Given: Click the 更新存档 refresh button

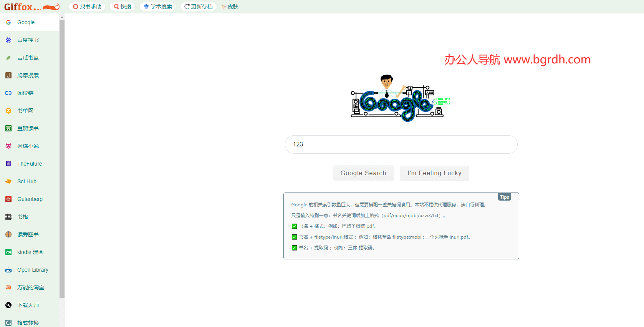Looking at the screenshot, I should pyautogui.click(x=199, y=7).
